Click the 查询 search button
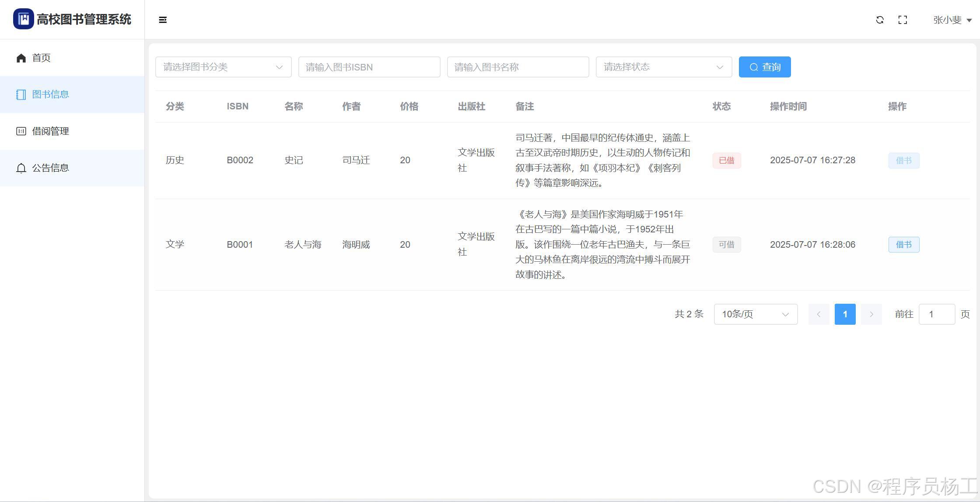Image resolution: width=980 pixels, height=502 pixels. point(764,67)
